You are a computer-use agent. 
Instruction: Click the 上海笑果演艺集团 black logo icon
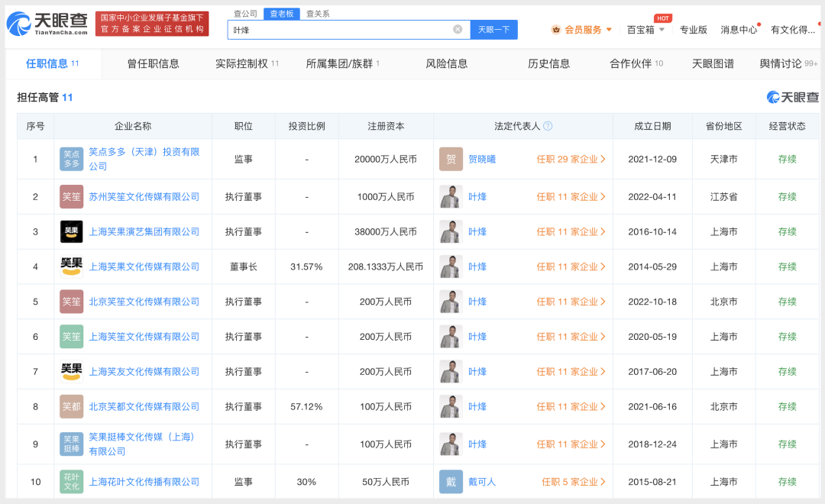coord(72,231)
